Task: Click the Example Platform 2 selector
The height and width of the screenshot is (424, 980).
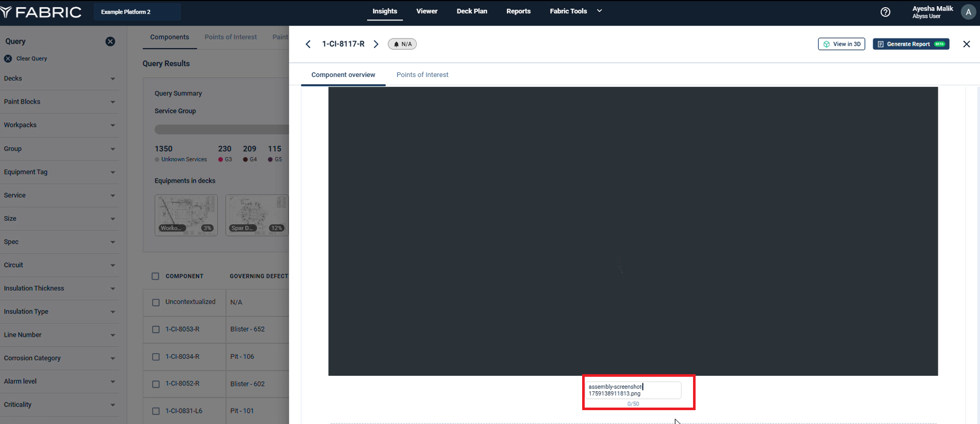Action: (137, 12)
